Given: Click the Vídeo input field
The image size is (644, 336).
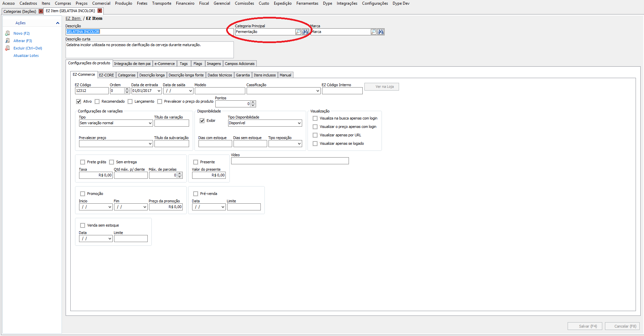Looking at the screenshot, I should click(290, 161).
